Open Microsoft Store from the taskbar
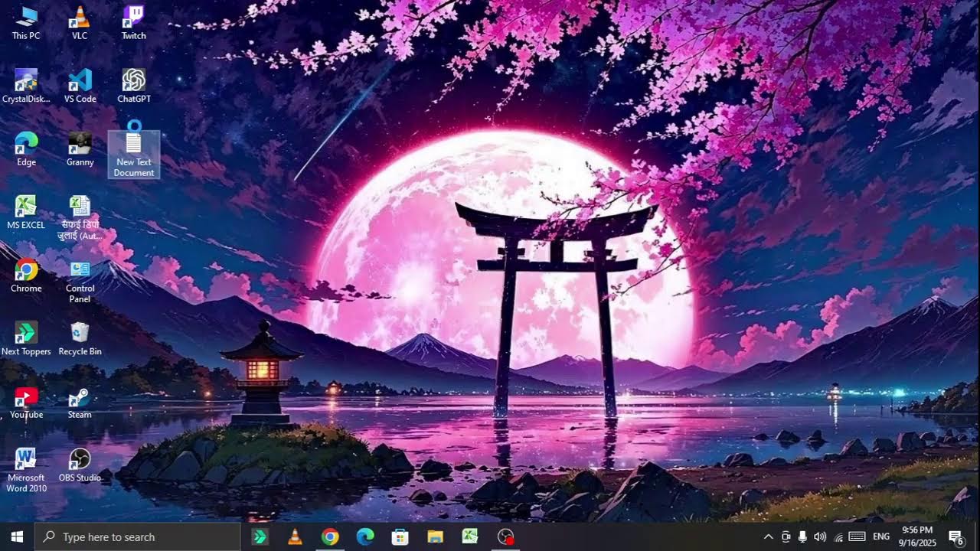Screen dimensions: 980x551 pos(400,536)
